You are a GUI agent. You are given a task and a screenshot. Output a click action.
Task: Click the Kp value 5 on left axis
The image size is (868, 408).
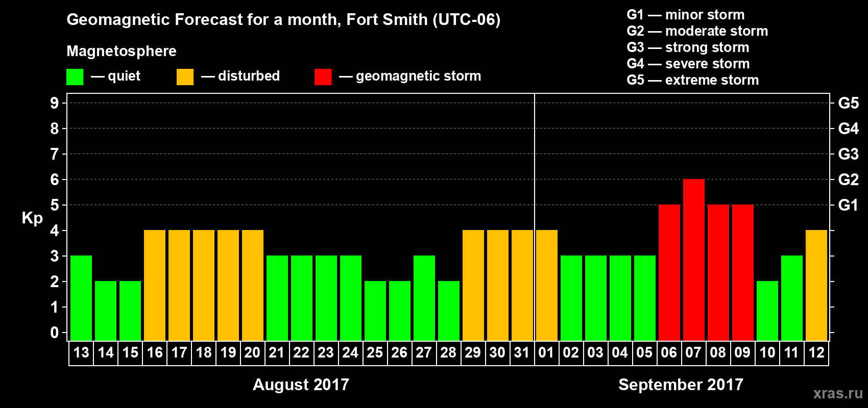coord(55,205)
